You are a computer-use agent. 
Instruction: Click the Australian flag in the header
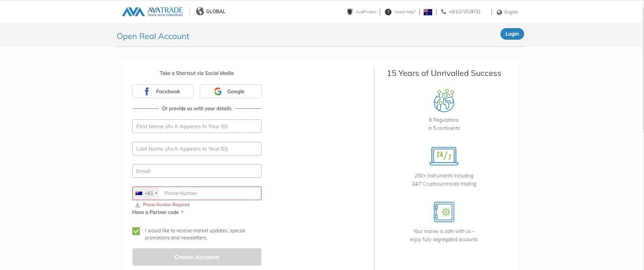[x=428, y=12]
